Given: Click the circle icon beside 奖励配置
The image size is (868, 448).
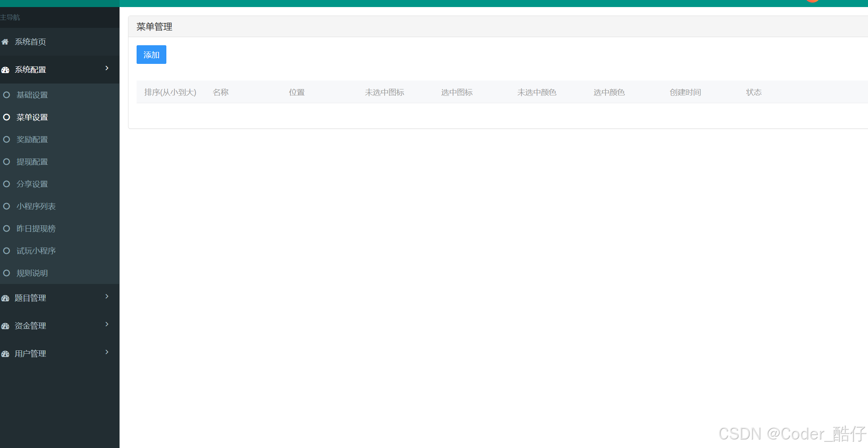Looking at the screenshot, I should pos(6,140).
